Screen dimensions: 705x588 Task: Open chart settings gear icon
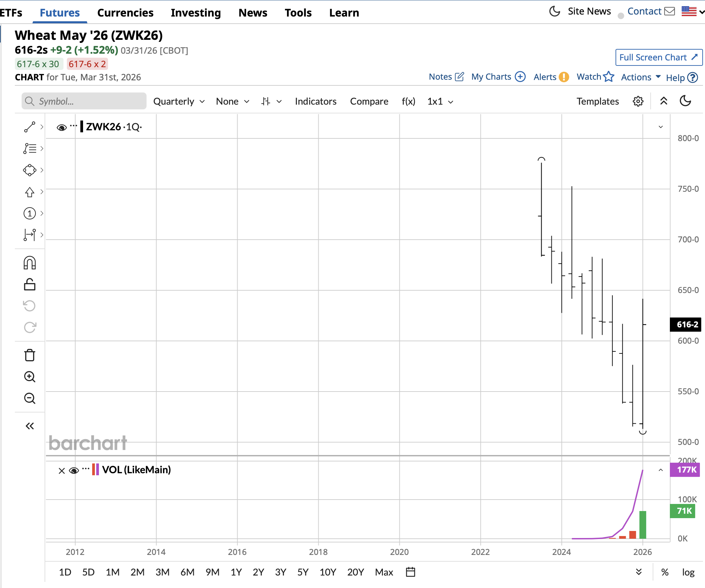pyautogui.click(x=638, y=101)
